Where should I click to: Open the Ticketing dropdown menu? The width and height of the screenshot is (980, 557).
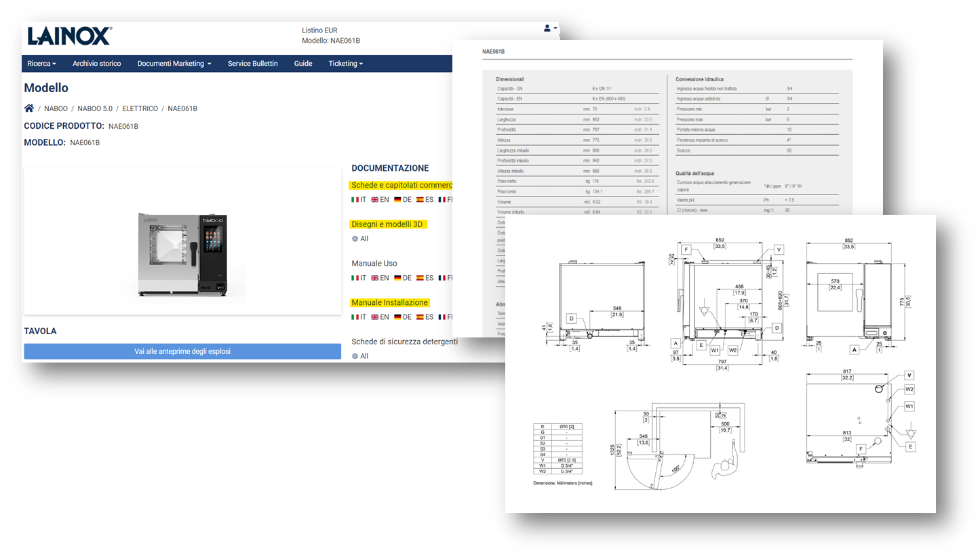coord(345,64)
